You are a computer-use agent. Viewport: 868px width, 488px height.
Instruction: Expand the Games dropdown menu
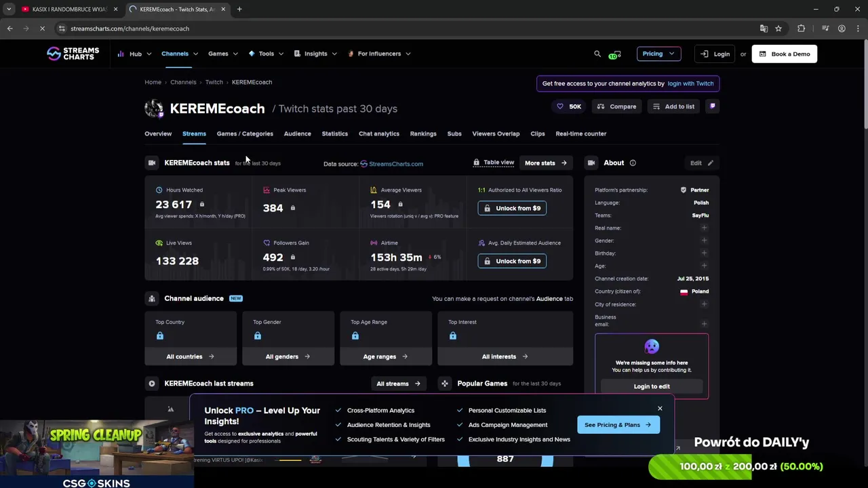(223, 54)
